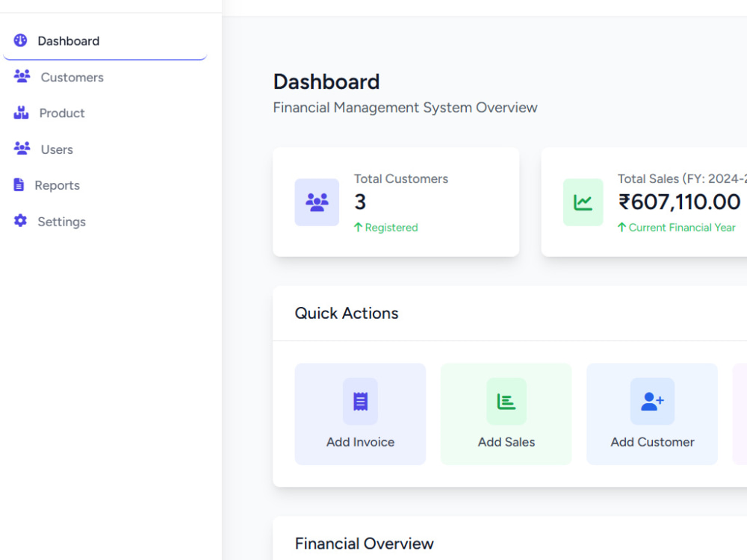The height and width of the screenshot is (560, 747).
Task: Click the Current Financial Year label
Action: 682,227
